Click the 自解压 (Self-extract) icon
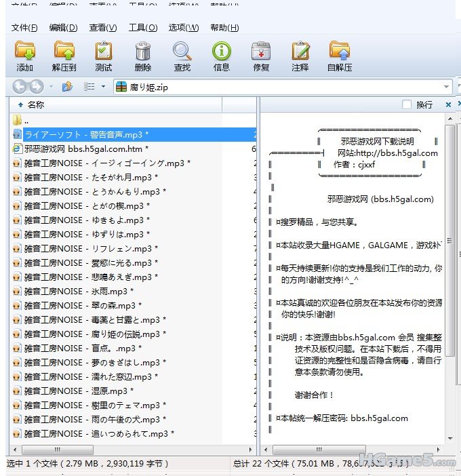 340,56
